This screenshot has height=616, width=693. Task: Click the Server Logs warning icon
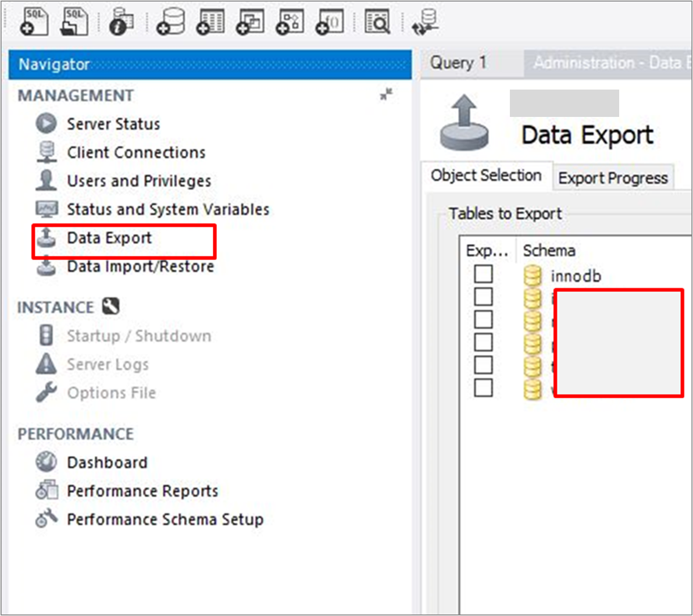(47, 364)
